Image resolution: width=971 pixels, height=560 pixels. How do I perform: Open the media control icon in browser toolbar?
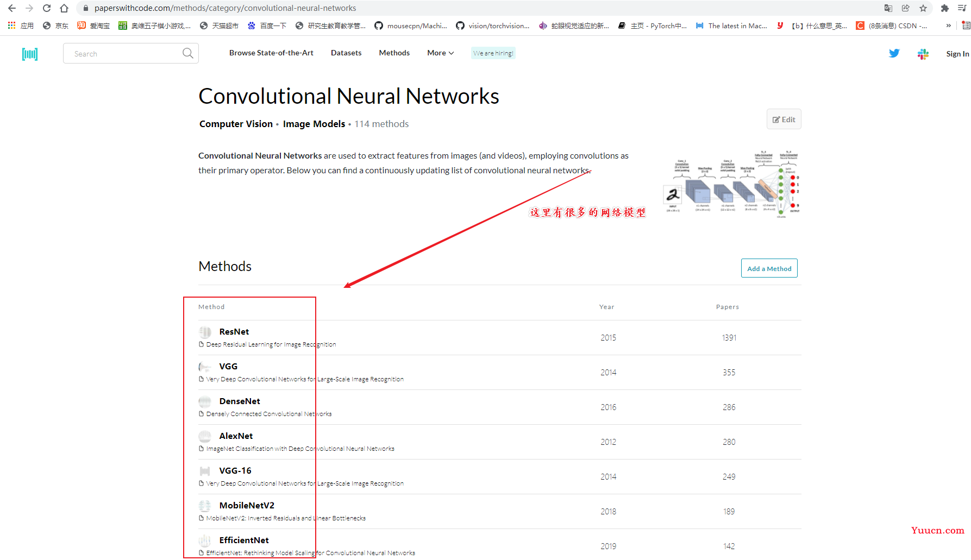tap(962, 8)
